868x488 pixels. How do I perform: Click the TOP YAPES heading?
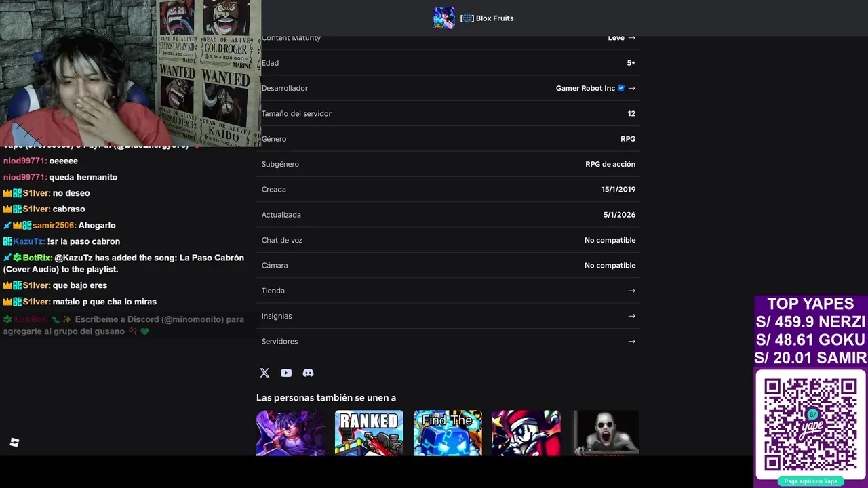pyautogui.click(x=810, y=304)
